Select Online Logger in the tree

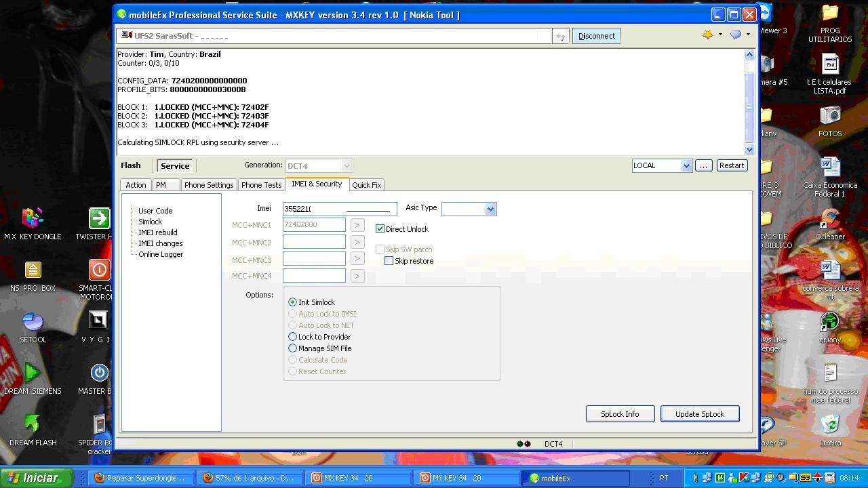click(161, 254)
